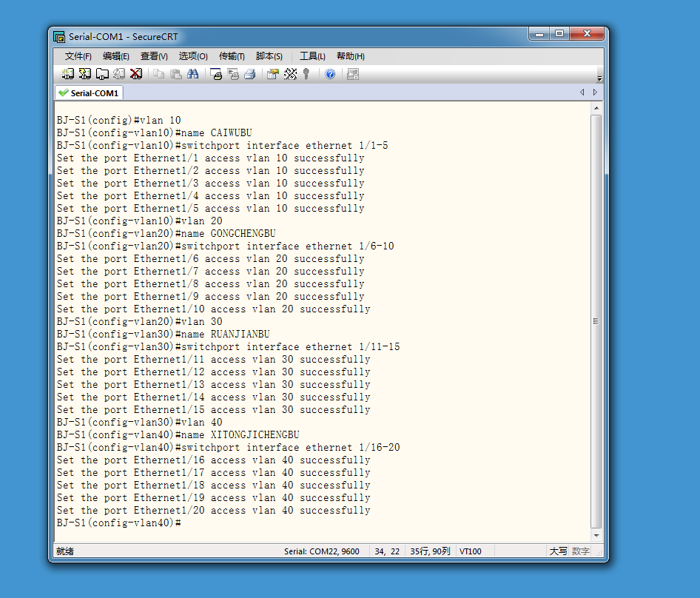This screenshot has width=700, height=598.
Task: Click the Disconnect red X icon
Action: pos(136,74)
